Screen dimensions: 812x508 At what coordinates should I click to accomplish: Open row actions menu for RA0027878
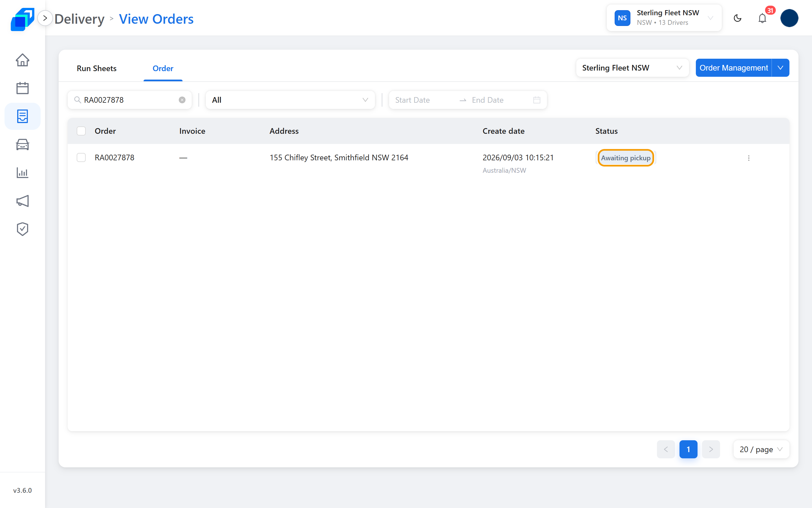pyautogui.click(x=749, y=158)
